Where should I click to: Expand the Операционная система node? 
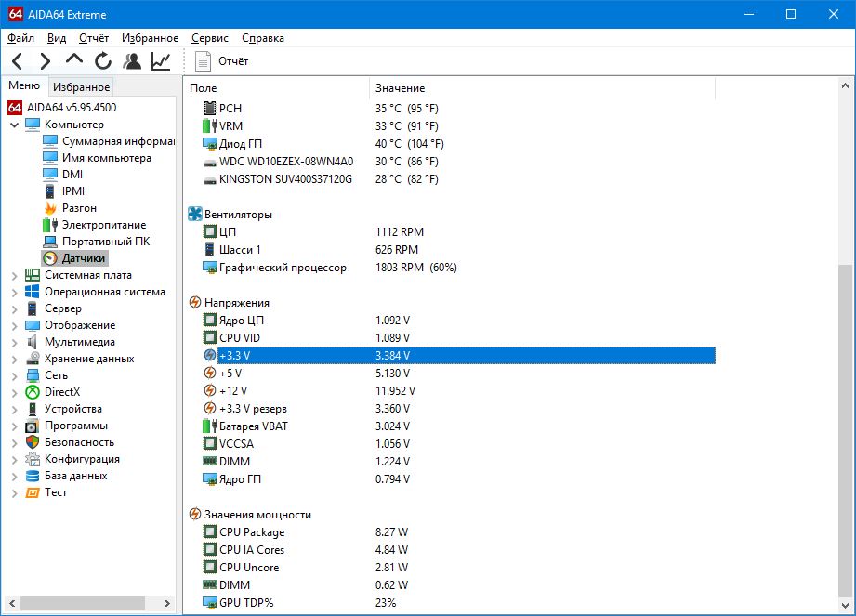(x=14, y=293)
